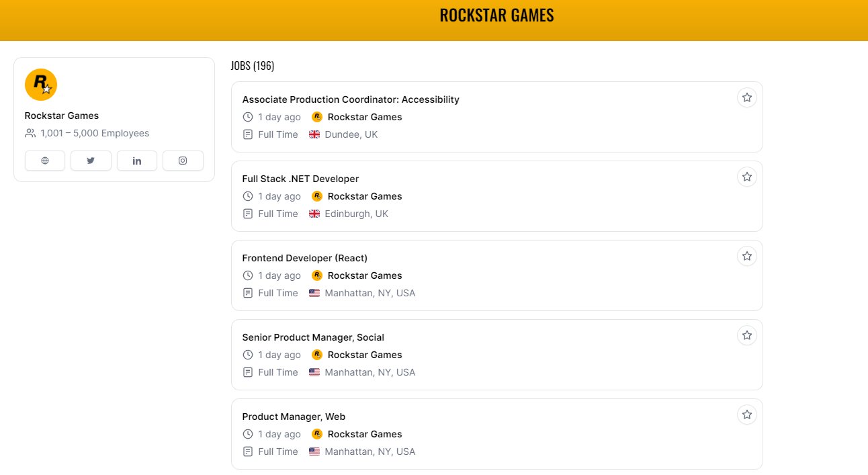Open Rockstar Games Instagram profile

(183, 161)
